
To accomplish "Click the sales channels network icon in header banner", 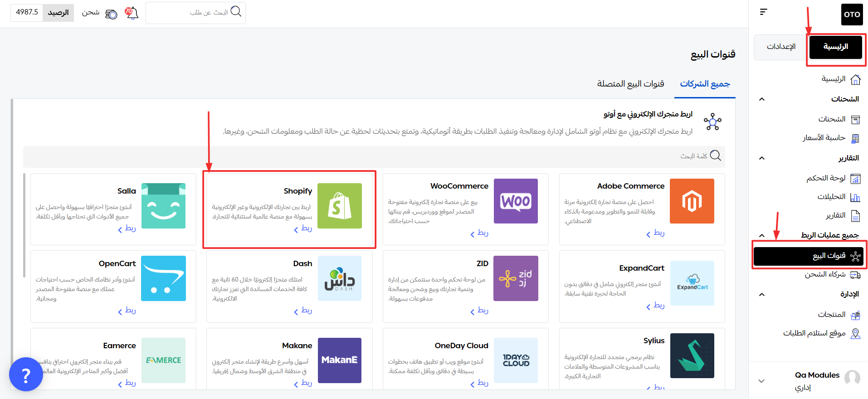I will (x=712, y=122).
